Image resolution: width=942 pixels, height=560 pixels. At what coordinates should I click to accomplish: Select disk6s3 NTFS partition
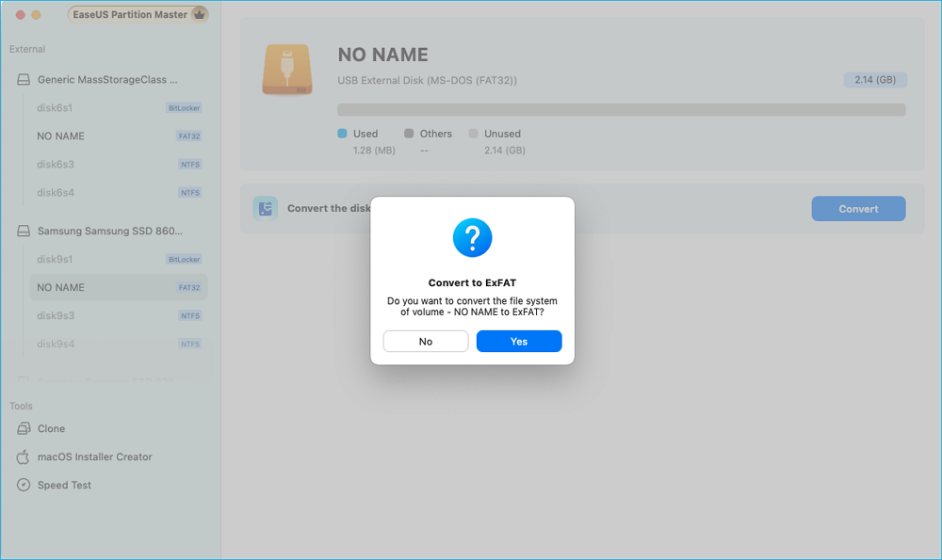click(119, 165)
